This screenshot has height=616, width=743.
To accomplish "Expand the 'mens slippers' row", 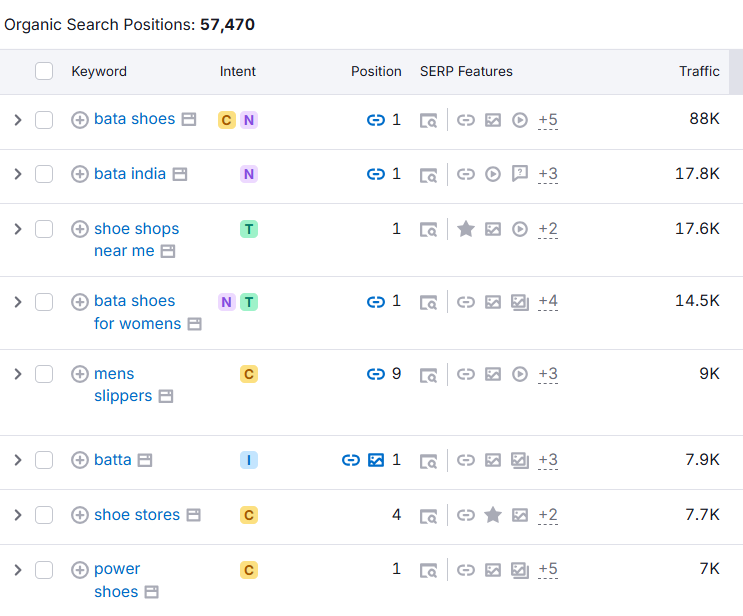I will 18,374.
